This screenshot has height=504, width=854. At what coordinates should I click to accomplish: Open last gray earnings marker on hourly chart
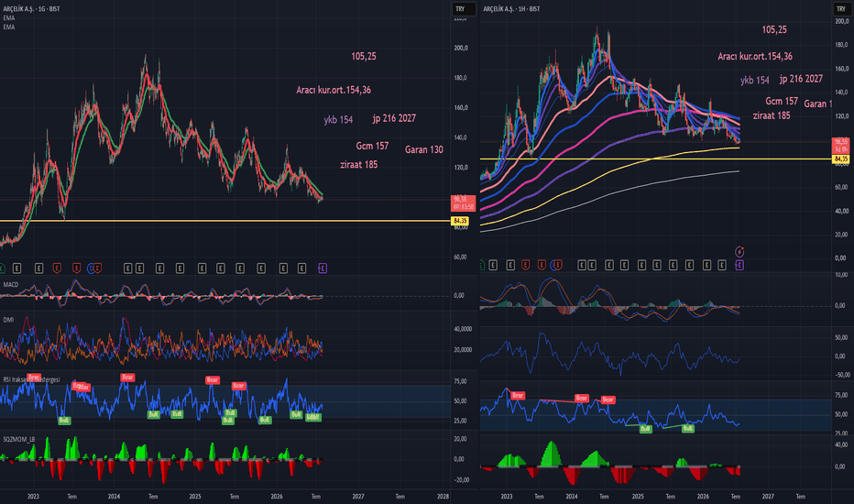point(722,265)
